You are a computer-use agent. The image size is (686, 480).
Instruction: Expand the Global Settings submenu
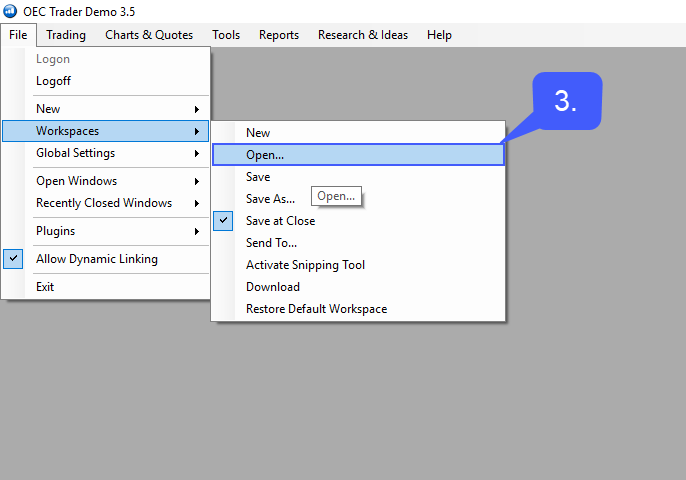(x=105, y=153)
